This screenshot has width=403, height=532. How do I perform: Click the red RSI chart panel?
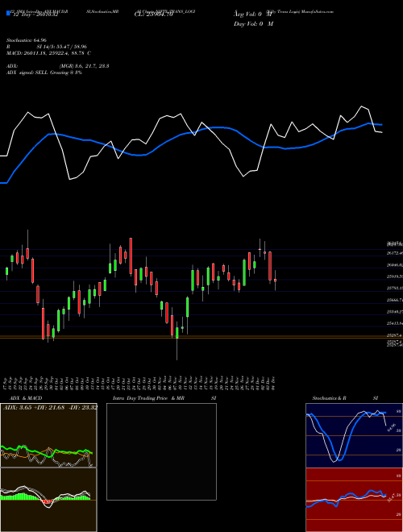pyautogui.click(x=354, y=500)
